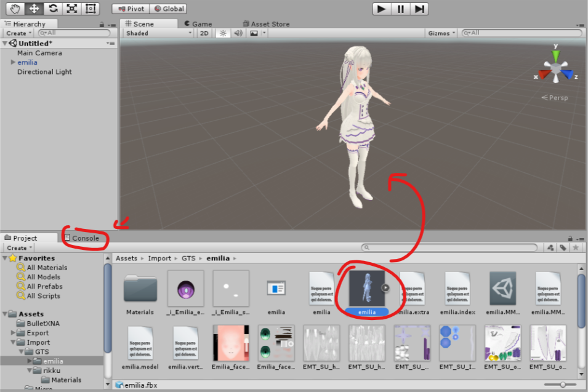Collapse the Favorites section

pyautogui.click(x=5, y=258)
